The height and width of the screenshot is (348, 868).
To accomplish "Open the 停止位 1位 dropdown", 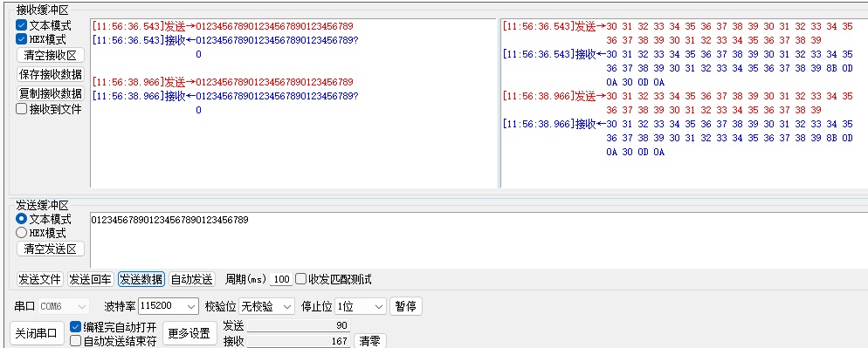I will [x=360, y=306].
